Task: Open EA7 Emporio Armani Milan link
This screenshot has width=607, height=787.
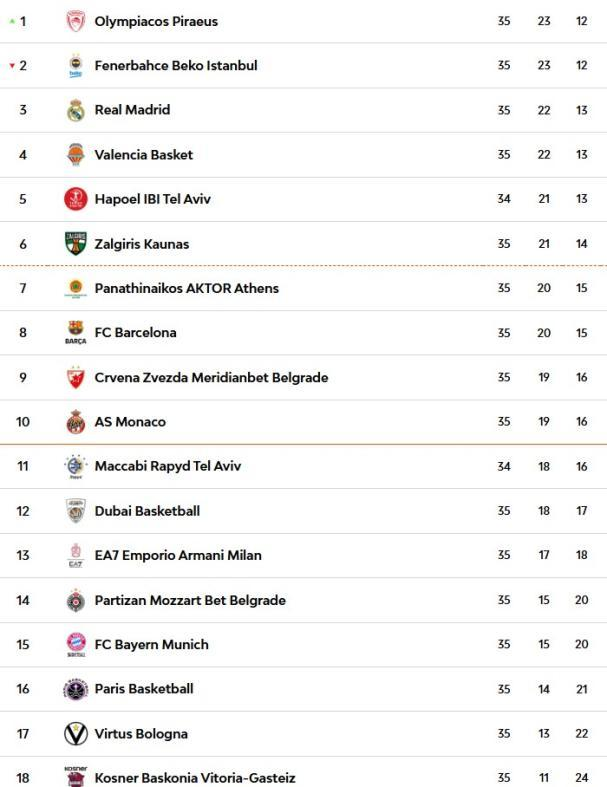Action: click(x=178, y=555)
